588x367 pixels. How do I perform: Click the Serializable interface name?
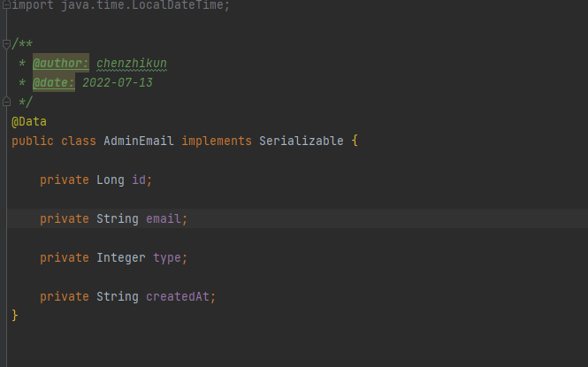coord(302,141)
